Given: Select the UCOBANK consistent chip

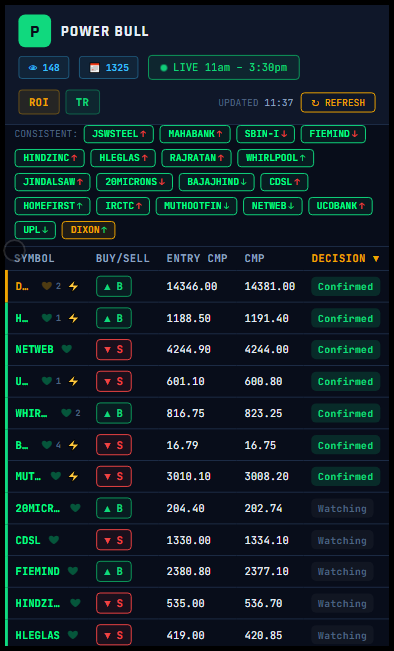Looking at the screenshot, I should point(340,206).
